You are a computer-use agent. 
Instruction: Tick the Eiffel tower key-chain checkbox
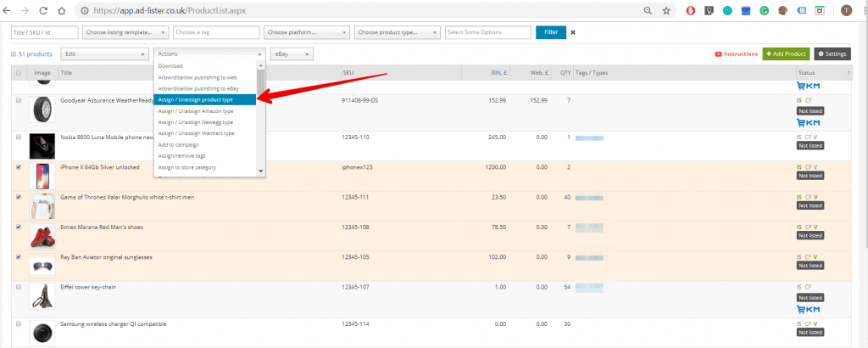[x=19, y=286]
